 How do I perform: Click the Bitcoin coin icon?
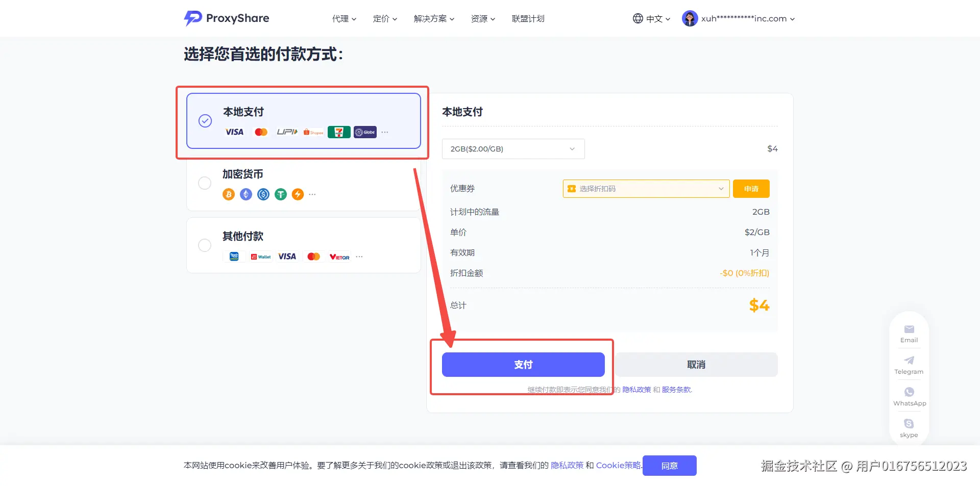click(229, 194)
